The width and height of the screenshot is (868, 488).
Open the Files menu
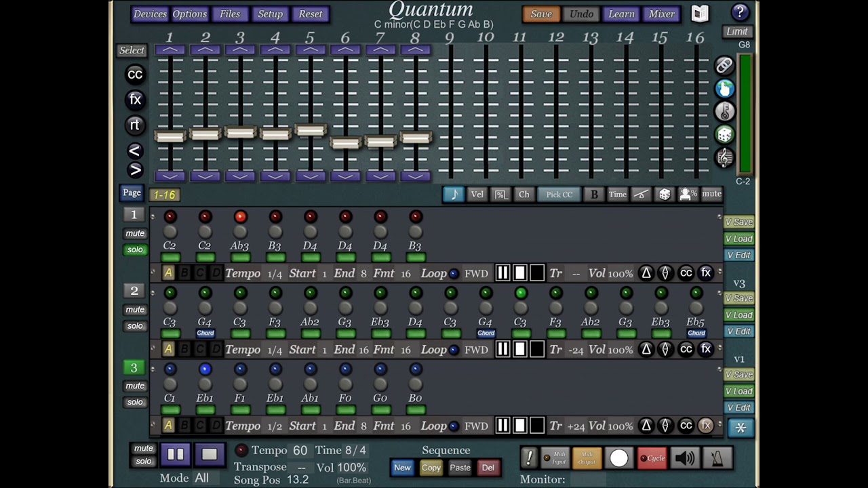[x=230, y=14]
